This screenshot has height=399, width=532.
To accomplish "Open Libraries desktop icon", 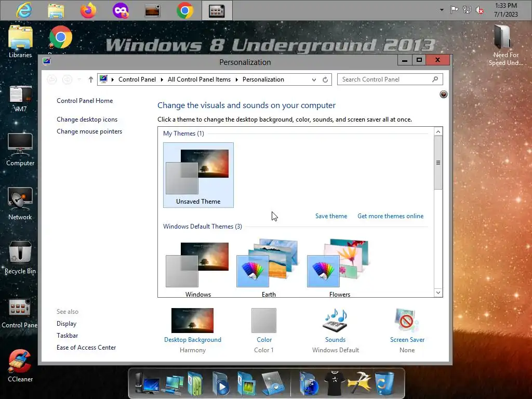I will pyautogui.click(x=20, y=42).
